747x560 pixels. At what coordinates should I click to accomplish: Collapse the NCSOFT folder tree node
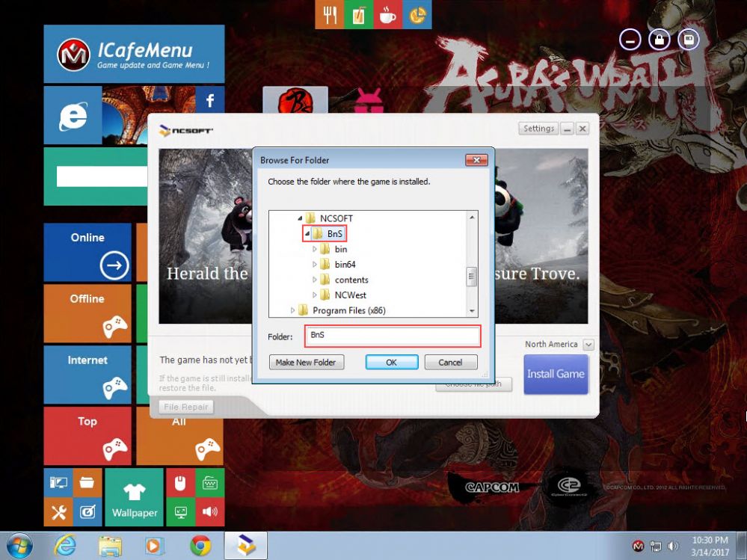point(300,218)
